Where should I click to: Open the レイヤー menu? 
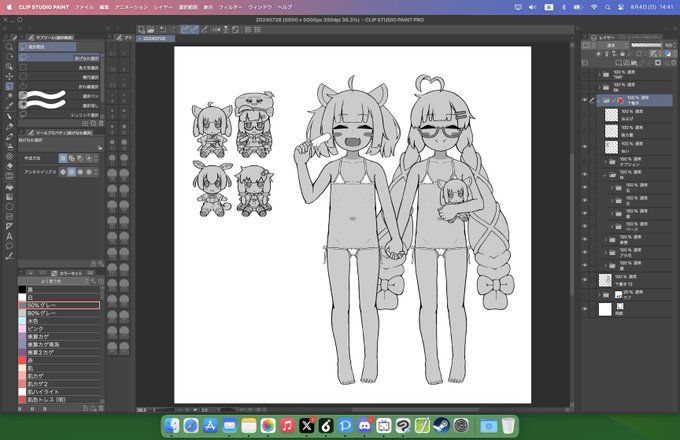point(163,7)
